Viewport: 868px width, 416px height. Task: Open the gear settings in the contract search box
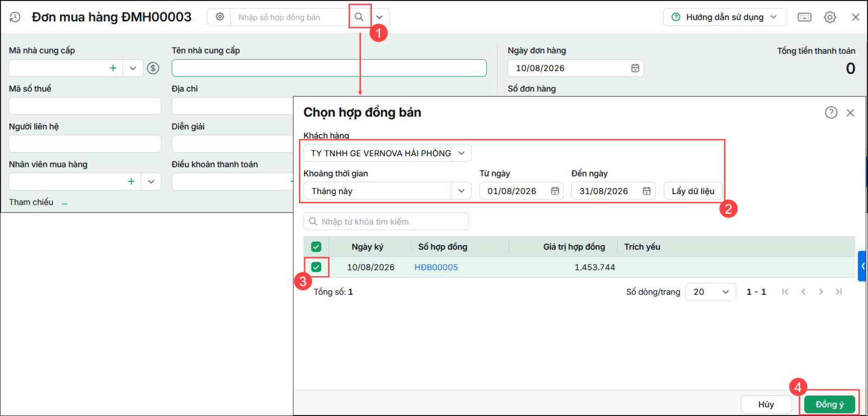point(220,17)
